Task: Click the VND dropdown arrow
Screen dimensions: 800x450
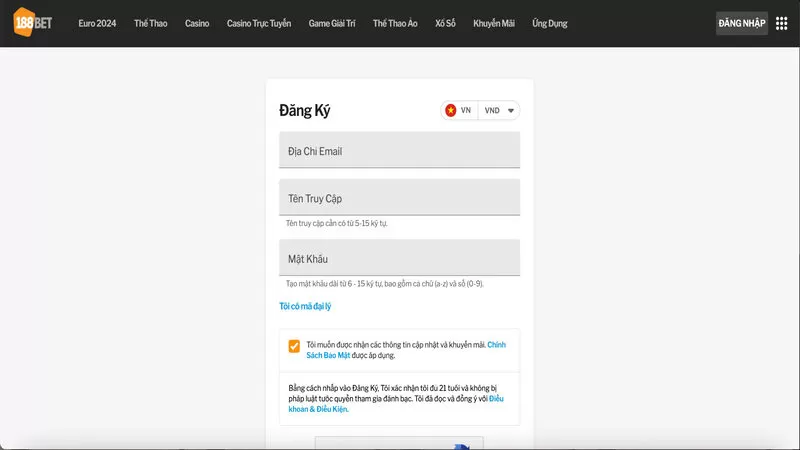Action: [x=511, y=111]
